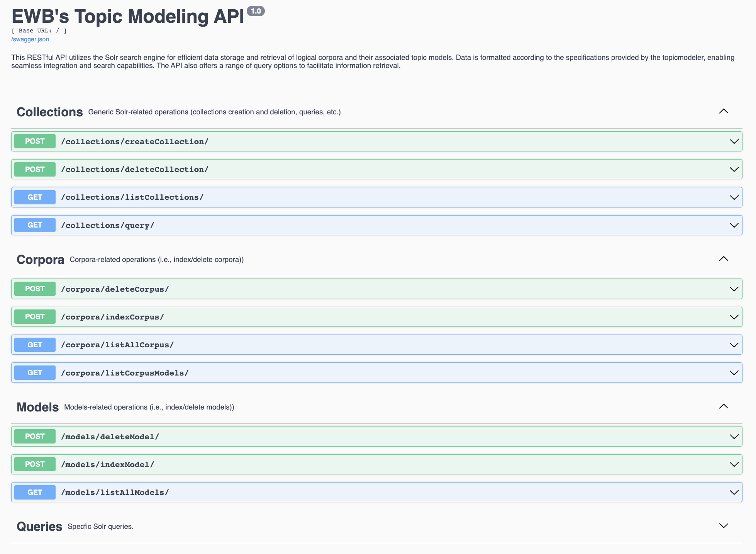Click GET badge for /collections/query/
This screenshot has width=756, height=554.
click(35, 225)
